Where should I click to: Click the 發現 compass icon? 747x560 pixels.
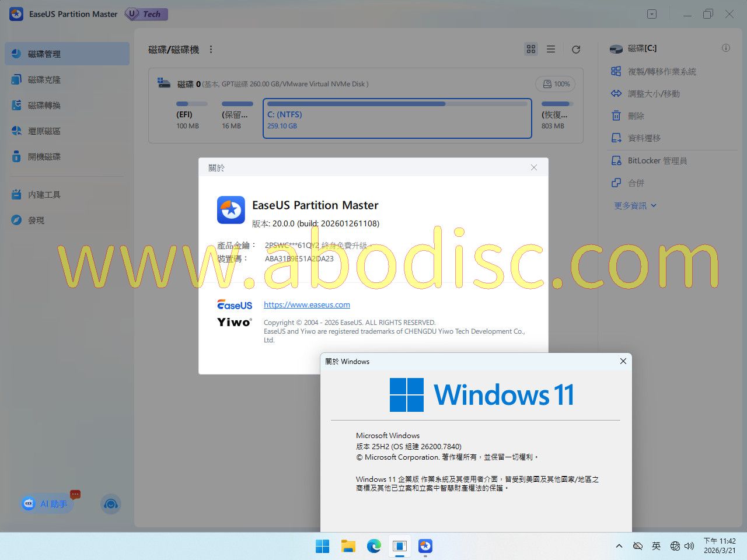(16, 220)
